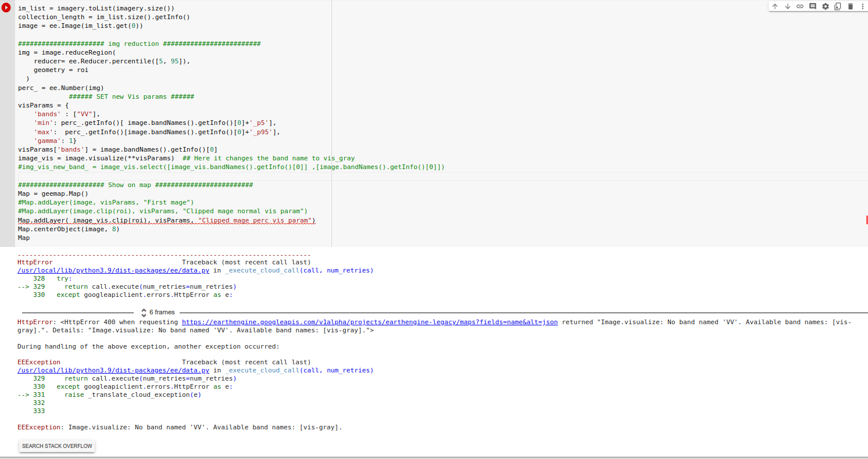Viewport: 868px width, 459px height.
Task: Open the editor settings gear
Action: pos(825,6)
